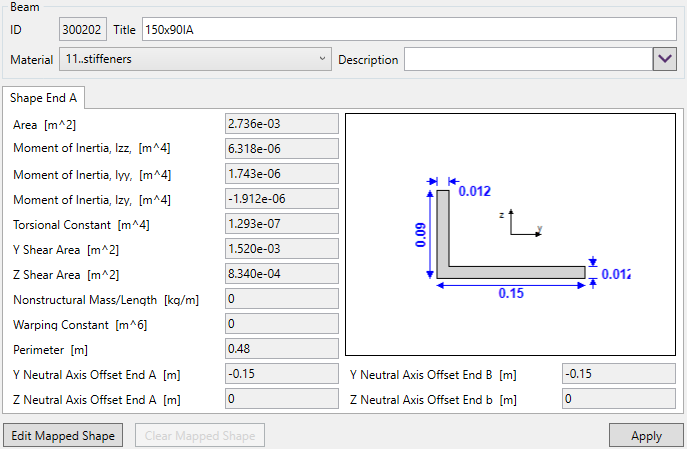Click Y Neutral Axis Offset End A field
The image size is (687, 449).
point(281,374)
